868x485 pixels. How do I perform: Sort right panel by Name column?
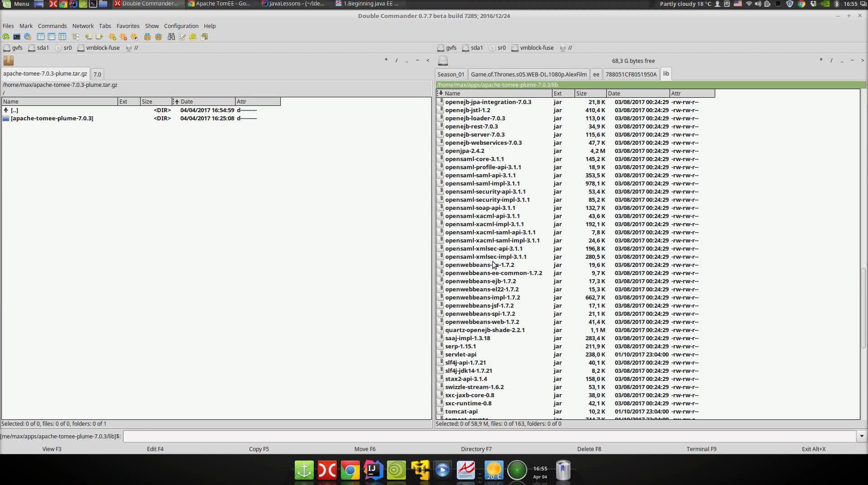tap(494, 93)
